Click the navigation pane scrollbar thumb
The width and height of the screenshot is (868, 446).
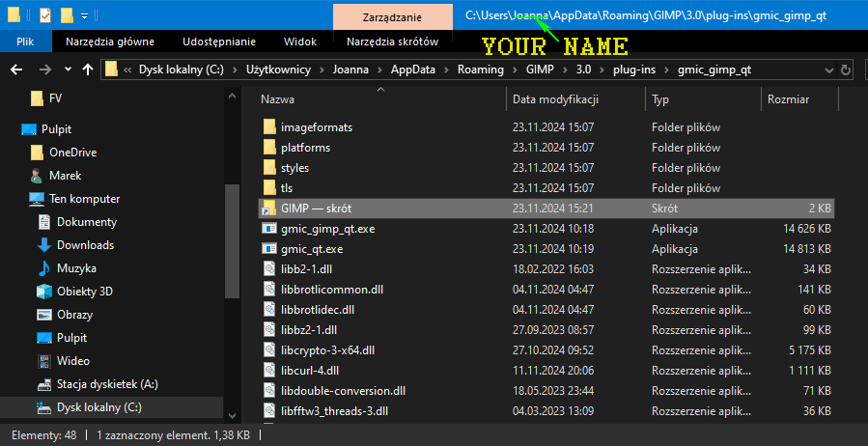click(232, 241)
